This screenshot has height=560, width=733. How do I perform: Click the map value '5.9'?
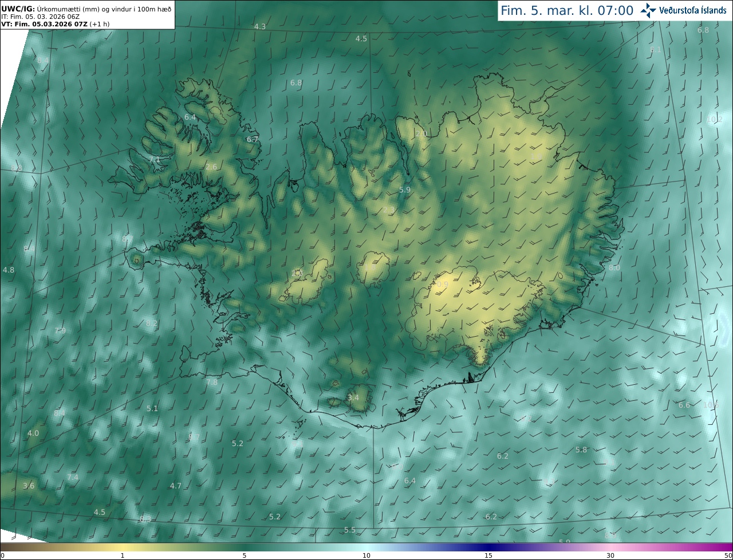pyautogui.click(x=405, y=190)
